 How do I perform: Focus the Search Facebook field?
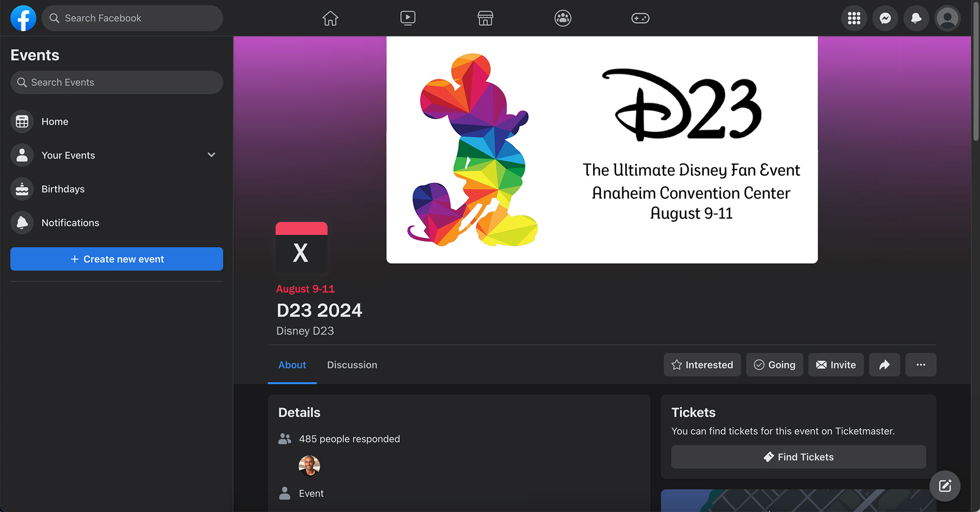tap(132, 18)
